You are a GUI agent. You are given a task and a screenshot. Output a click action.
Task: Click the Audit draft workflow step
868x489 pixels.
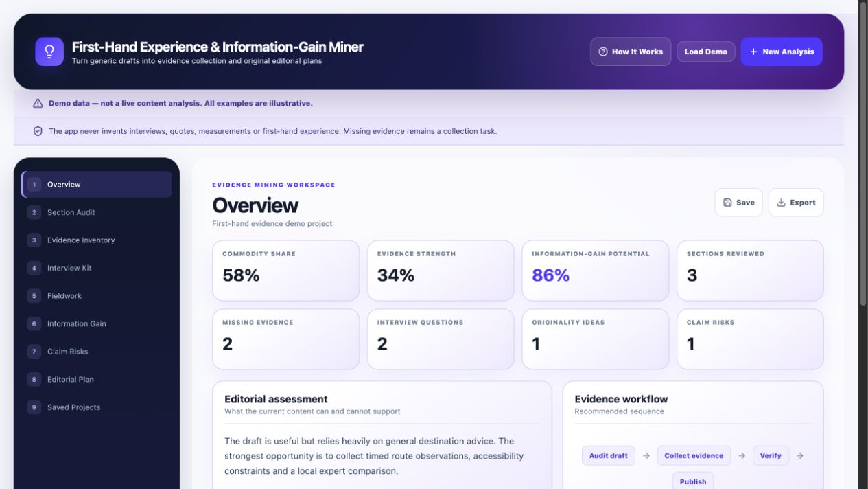tap(609, 455)
